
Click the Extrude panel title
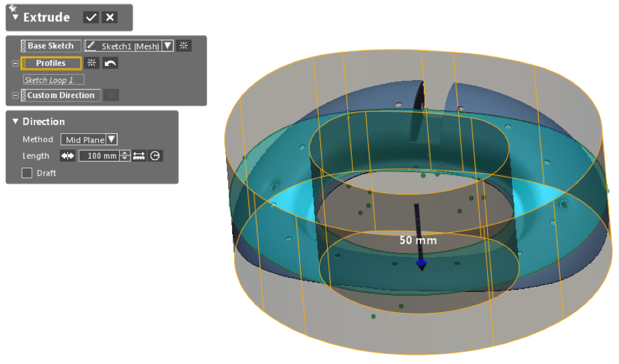(x=46, y=17)
